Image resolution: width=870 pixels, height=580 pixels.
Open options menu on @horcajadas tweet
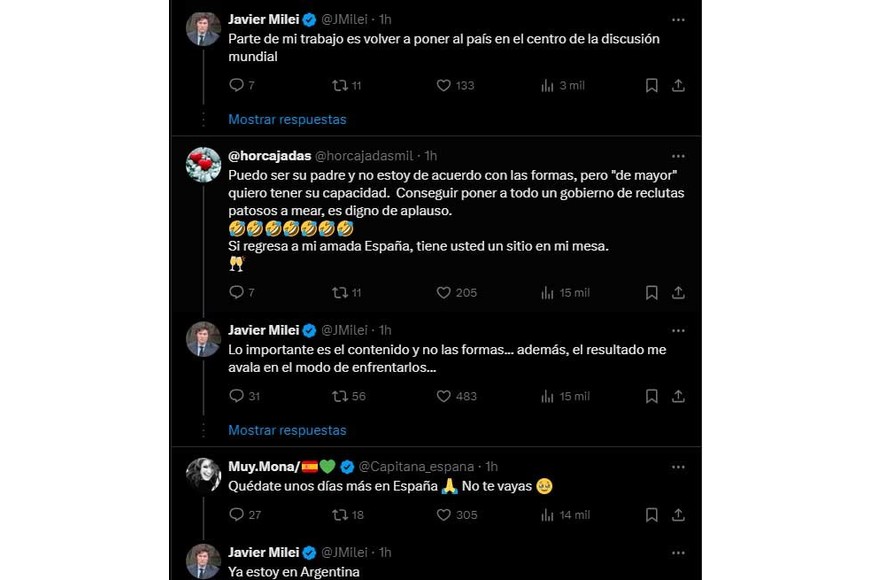tap(678, 156)
